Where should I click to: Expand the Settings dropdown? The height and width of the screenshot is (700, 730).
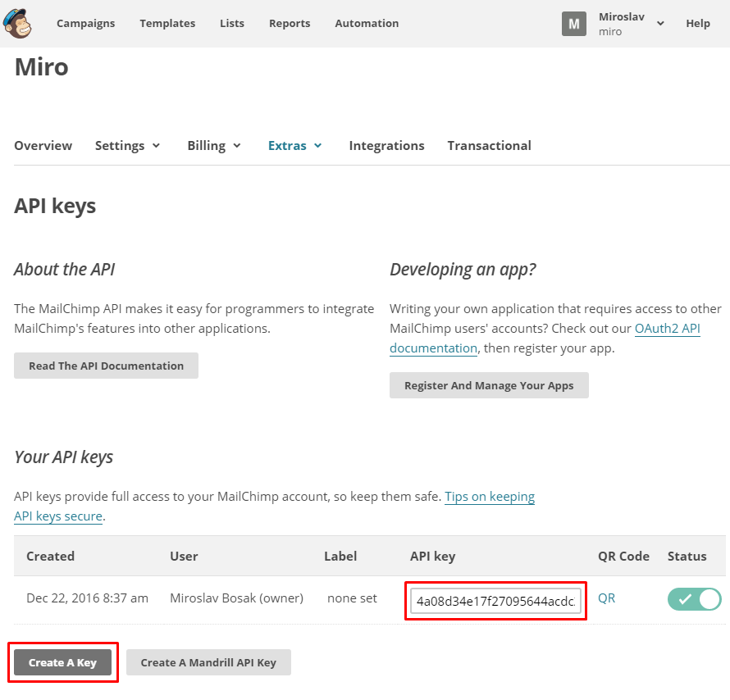(x=128, y=146)
